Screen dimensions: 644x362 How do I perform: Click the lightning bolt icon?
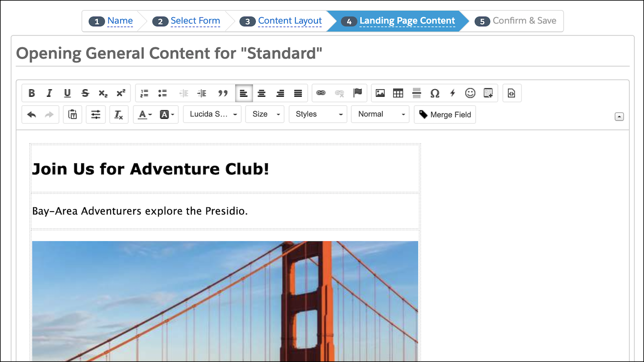[x=452, y=93]
